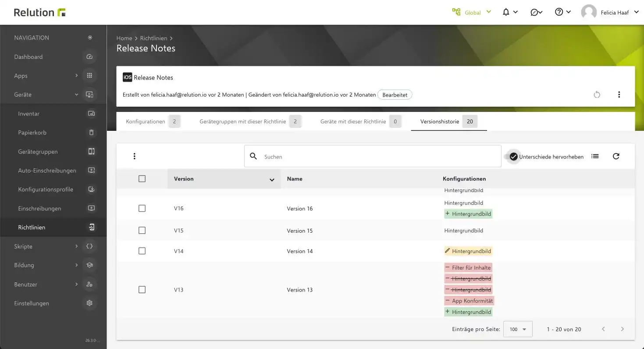Check the V13 row checkbox
The height and width of the screenshot is (349, 644).
click(x=142, y=290)
